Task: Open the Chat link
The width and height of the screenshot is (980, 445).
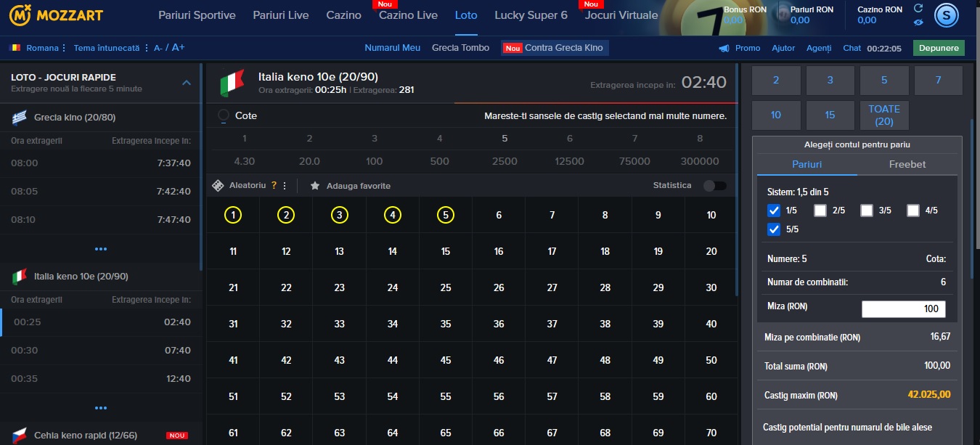Action: tap(852, 48)
